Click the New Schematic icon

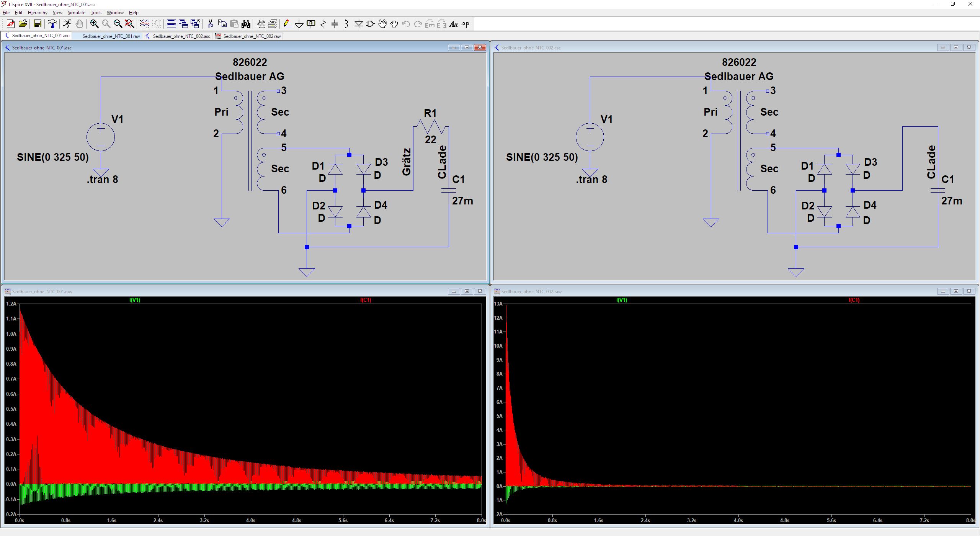pos(10,24)
